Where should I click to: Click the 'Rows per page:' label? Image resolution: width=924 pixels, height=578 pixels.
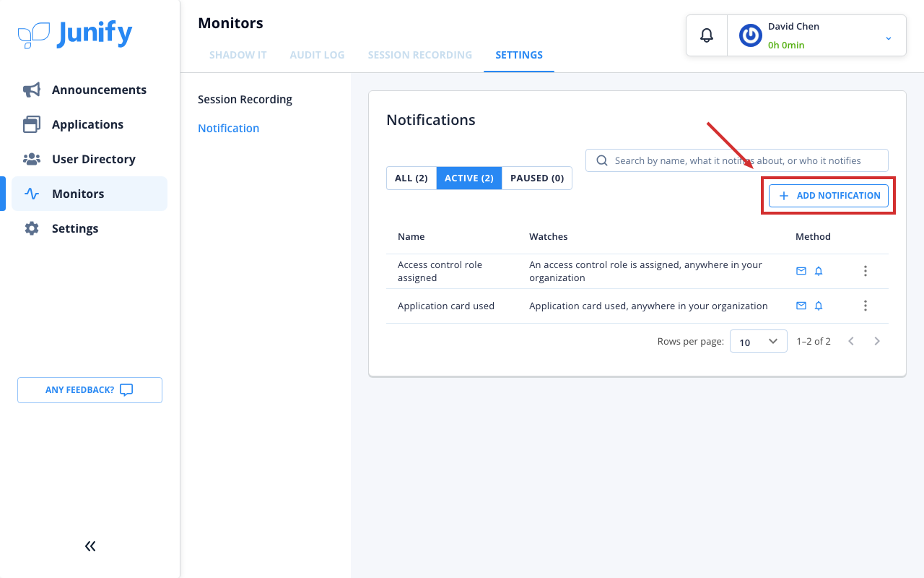coord(691,341)
